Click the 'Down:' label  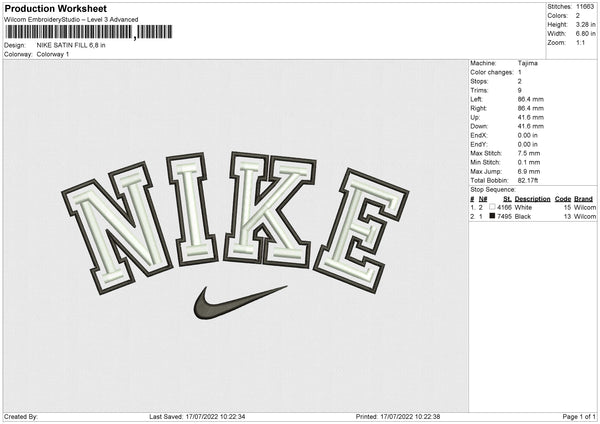point(479,126)
